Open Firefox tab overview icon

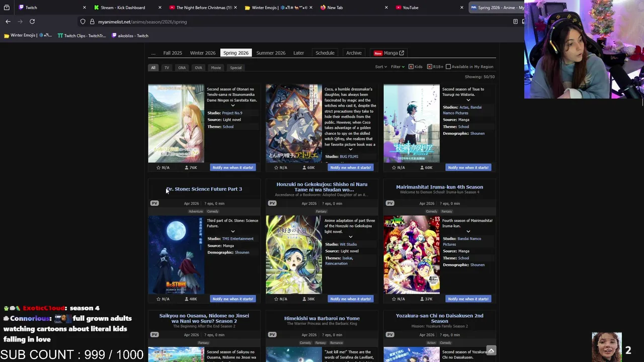tap(7, 8)
